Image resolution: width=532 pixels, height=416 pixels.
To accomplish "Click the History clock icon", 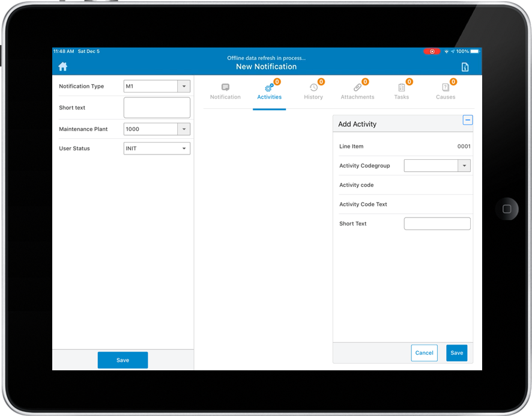I will [313, 88].
